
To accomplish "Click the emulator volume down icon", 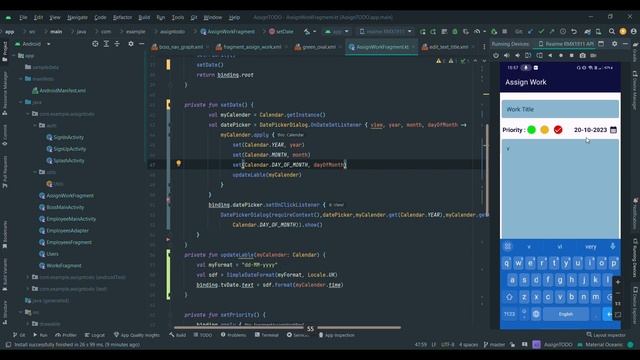I will pyautogui.click(x=518, y=55).
